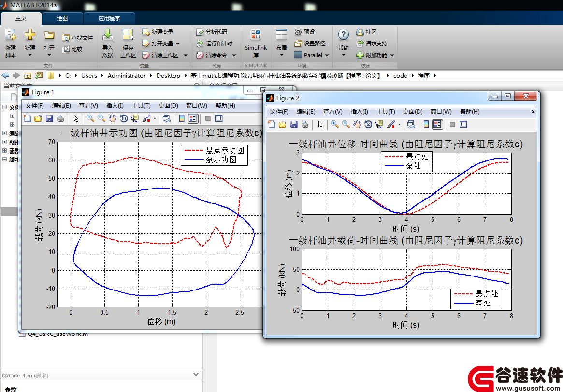Click dock arrow in Figure 2 menu bar

tap(533, 111)
